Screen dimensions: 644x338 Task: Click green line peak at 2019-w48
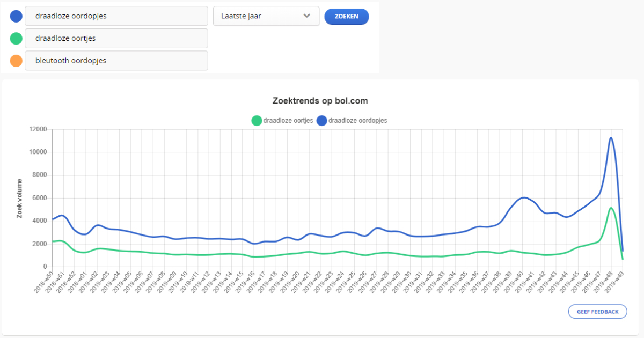pos(611,208)
